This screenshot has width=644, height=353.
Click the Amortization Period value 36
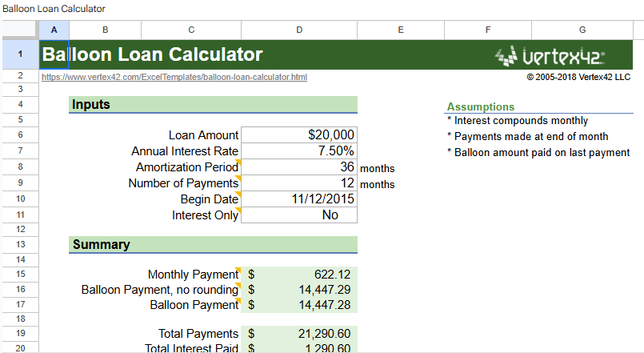pos(299,167)
